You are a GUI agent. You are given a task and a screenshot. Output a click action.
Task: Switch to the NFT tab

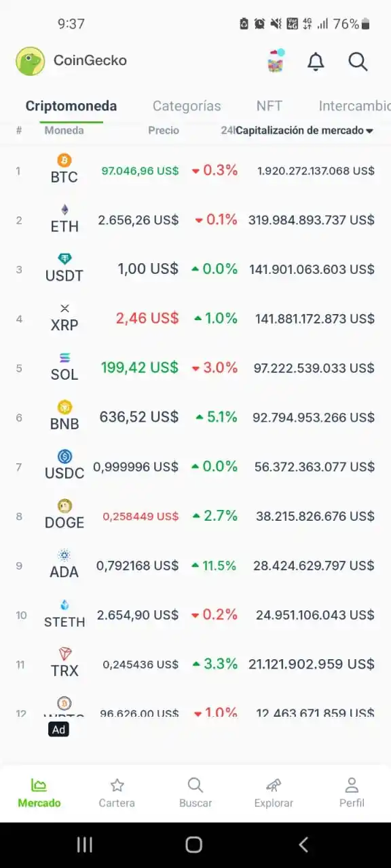pos(269,106)
